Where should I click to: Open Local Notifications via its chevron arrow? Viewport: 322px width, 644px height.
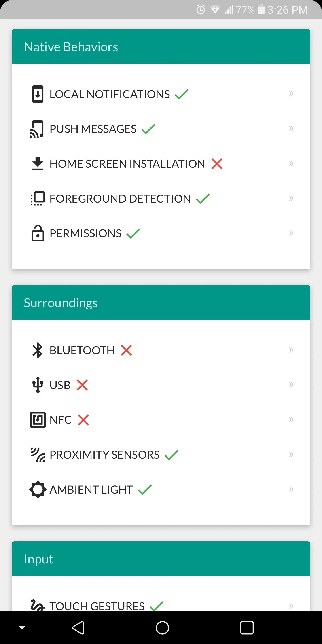[291, 94]
